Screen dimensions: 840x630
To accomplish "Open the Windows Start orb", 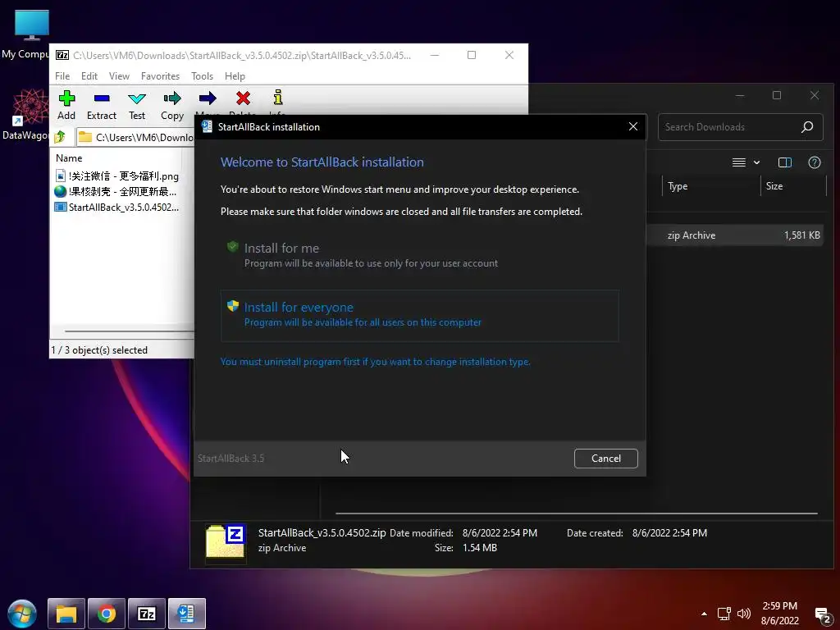I will tap(22, 614).
